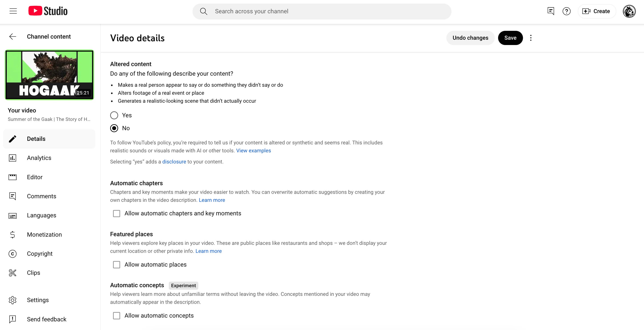Open the account avatar menu
Image resolution: width=644 pixels, height=330 pixels.
click(629, 11)
